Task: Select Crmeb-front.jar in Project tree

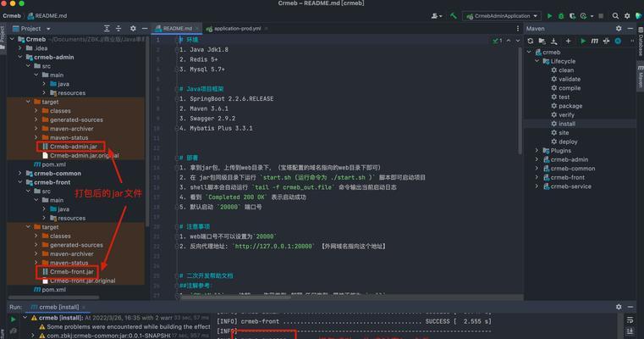Action: point(71,271)
